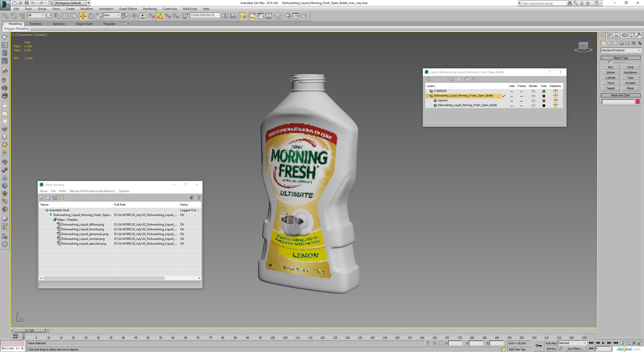Open the Rendered Frame Window
The image size is (644, 352).
[x=296, y=16]
